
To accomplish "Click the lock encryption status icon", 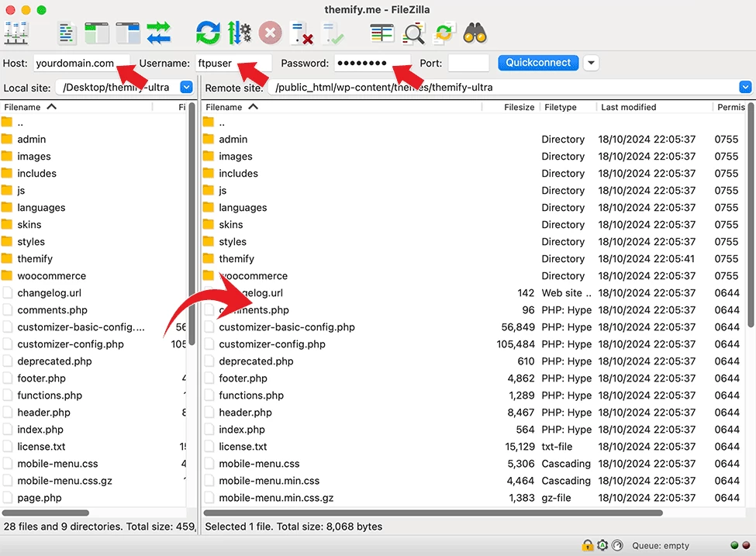I will pos(587,545).
